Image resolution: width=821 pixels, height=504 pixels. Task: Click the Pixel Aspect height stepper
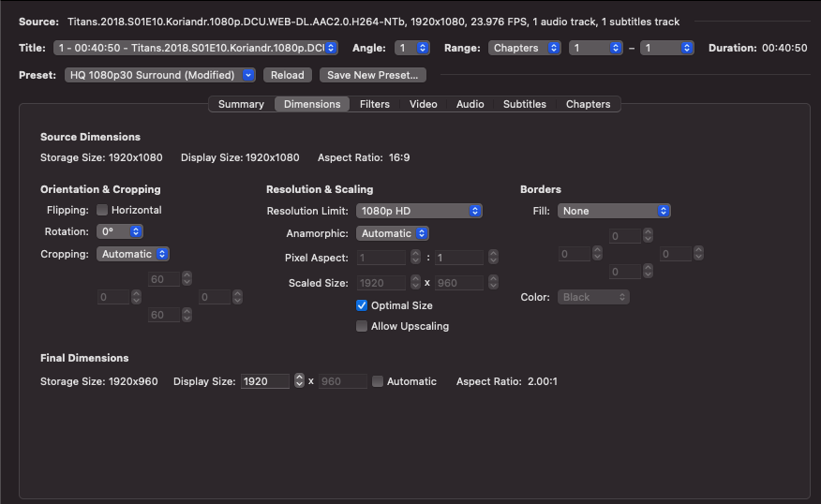(493, 257)
